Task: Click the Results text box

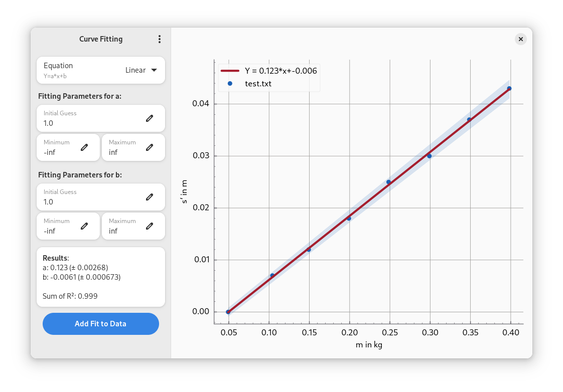Action: 101,277
